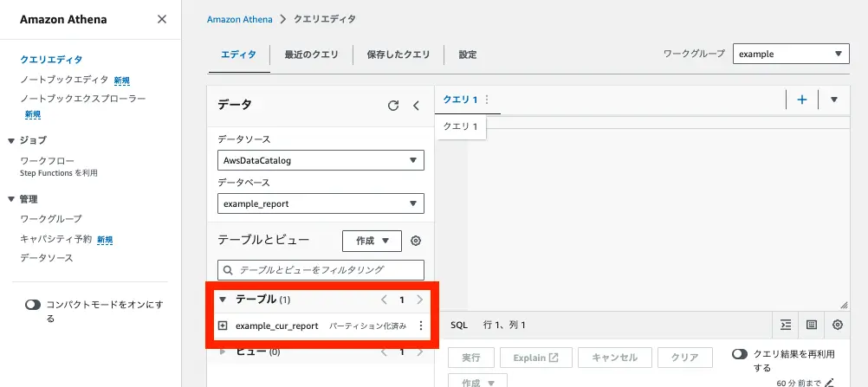Add a new query tab with plus icon
The width and height of the screenshot is (868, 387).
tap(801, 100)
